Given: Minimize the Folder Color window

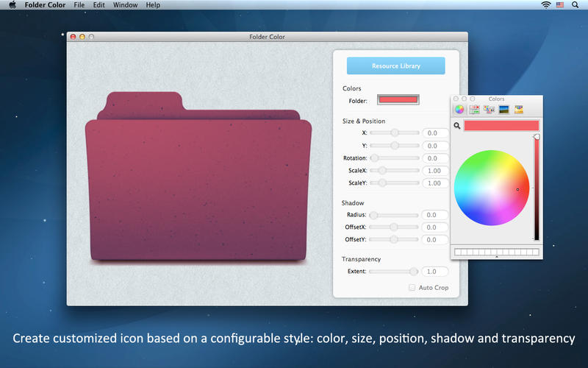Looking at the screenshot, I should pos(82,37).
